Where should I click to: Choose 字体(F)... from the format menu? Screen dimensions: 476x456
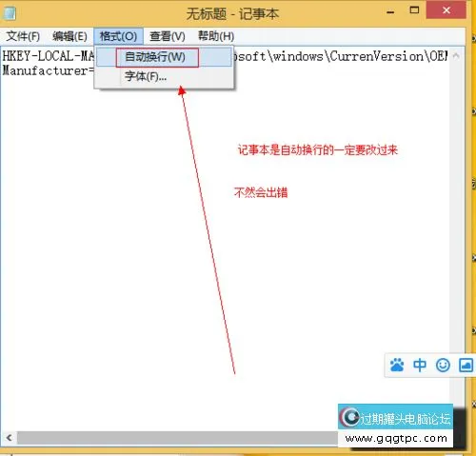(x=164, y=76)
